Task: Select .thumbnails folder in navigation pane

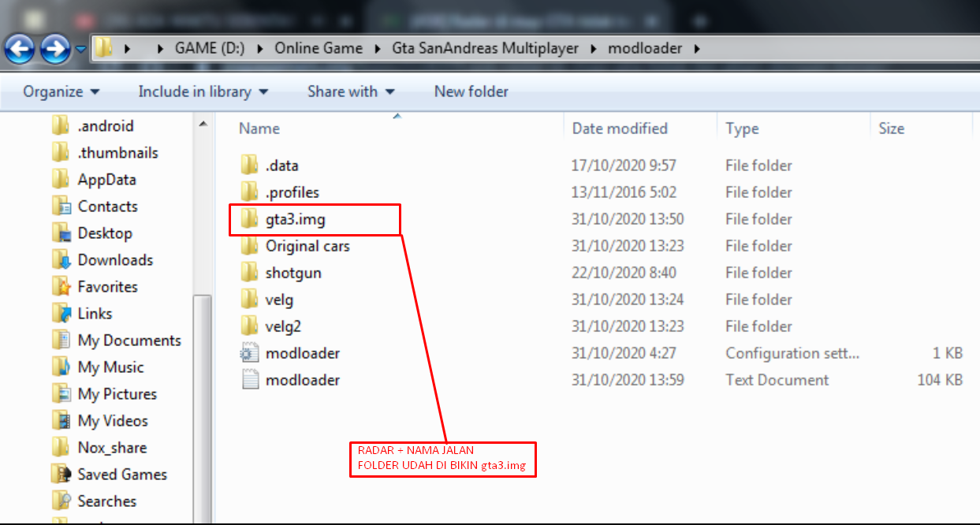Action: [118, 153]
